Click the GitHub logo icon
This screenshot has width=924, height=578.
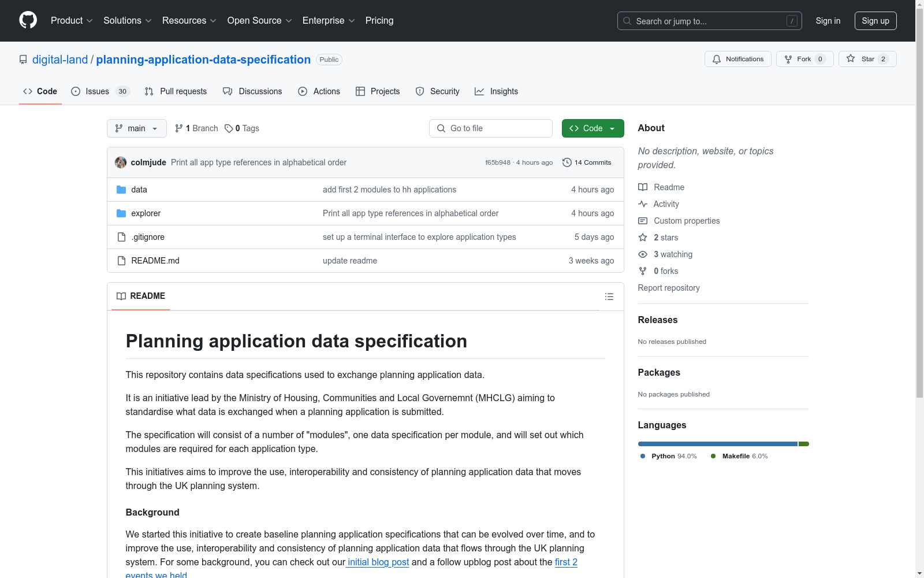[x=28, y=20]
